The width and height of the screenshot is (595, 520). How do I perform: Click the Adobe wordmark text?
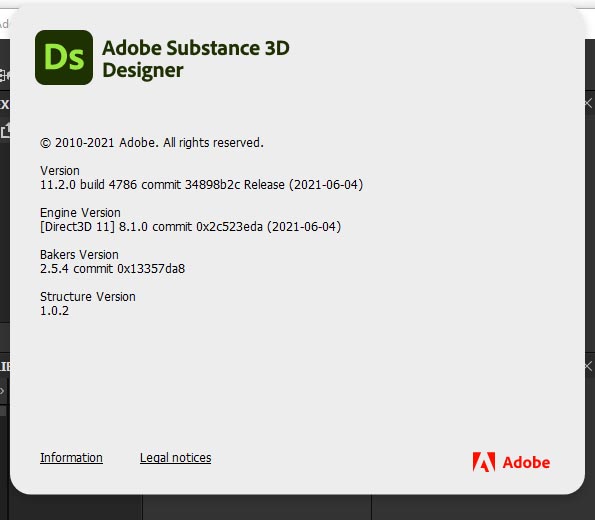point(526,462)
